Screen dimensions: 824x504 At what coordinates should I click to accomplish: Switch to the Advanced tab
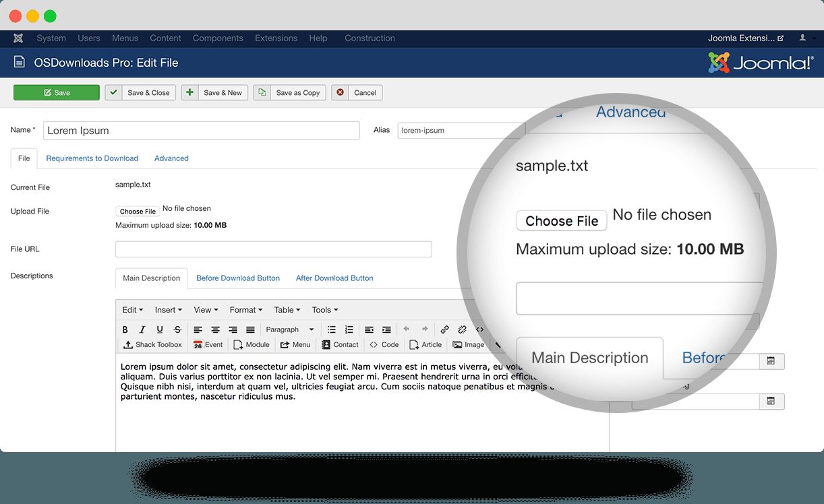pos(171,158)
